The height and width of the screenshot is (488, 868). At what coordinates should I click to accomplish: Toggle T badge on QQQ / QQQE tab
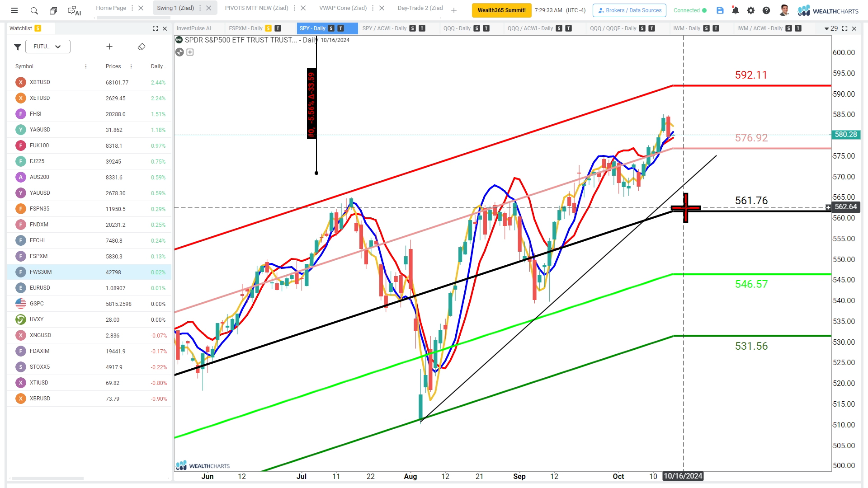pos(652,28)
